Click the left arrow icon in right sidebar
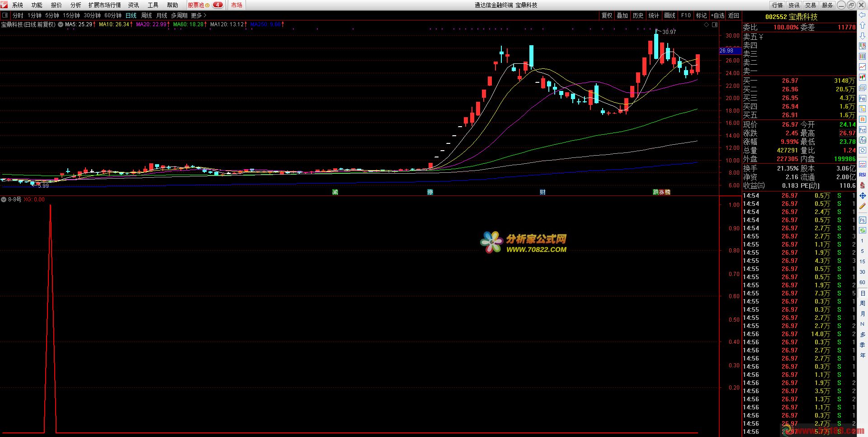 [x=862, y=15]
